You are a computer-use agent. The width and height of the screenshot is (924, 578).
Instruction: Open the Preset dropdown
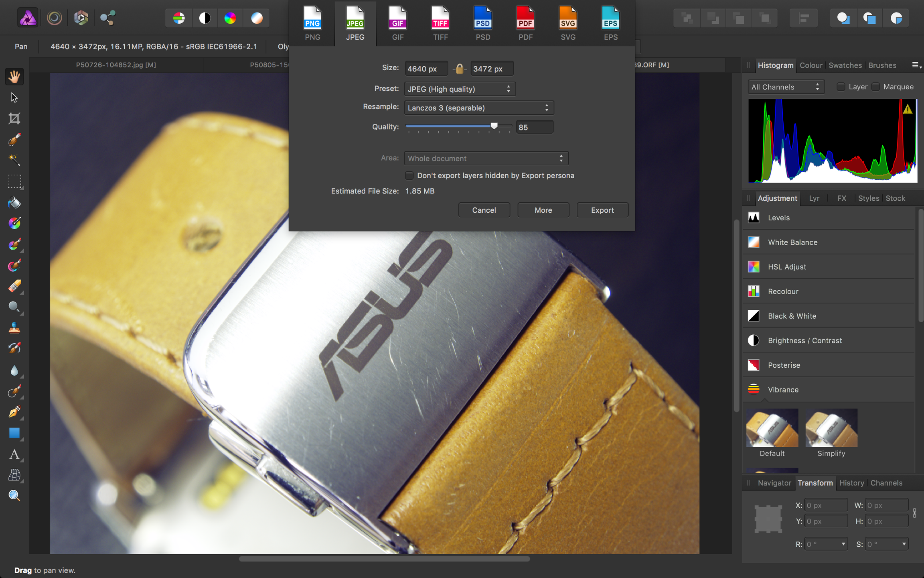pyautogui.click(x=460, y=89)
